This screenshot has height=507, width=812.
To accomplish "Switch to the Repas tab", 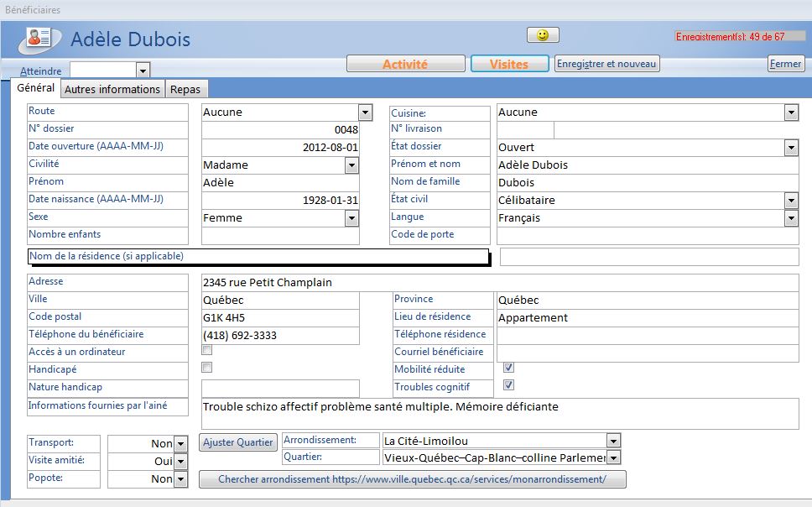I will point(185,89).
